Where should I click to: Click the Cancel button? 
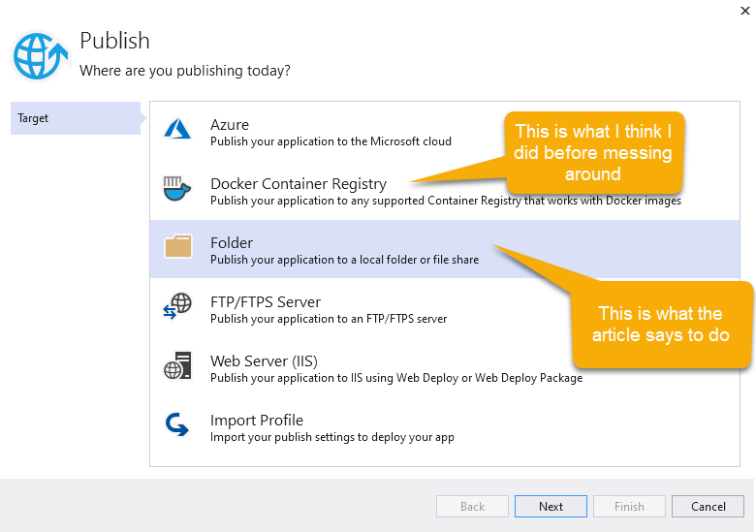point(708,507)
